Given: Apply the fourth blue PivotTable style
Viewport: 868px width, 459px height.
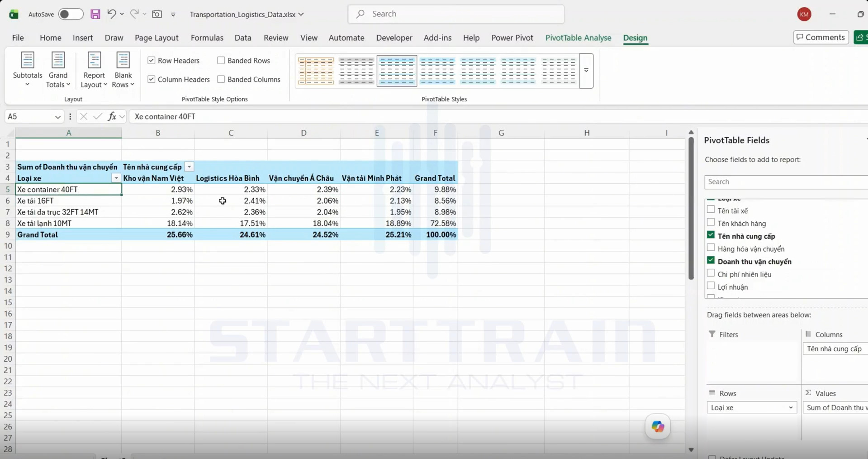Looking at the screenshot, I should tap(437, 71).
